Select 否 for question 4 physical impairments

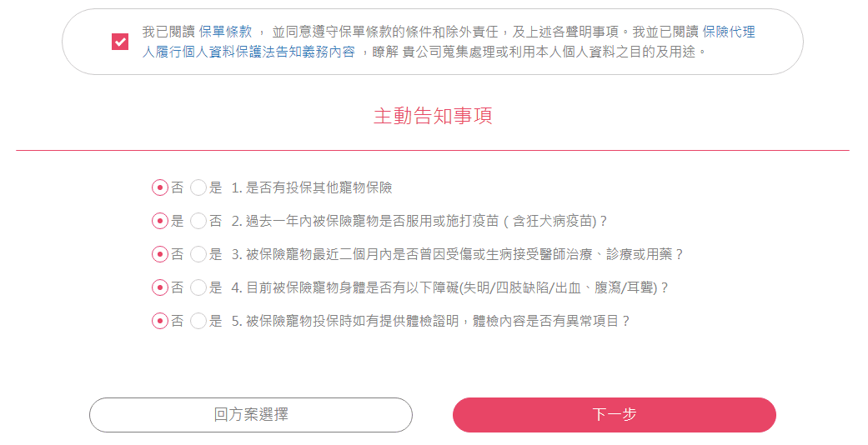pos(160,287)
